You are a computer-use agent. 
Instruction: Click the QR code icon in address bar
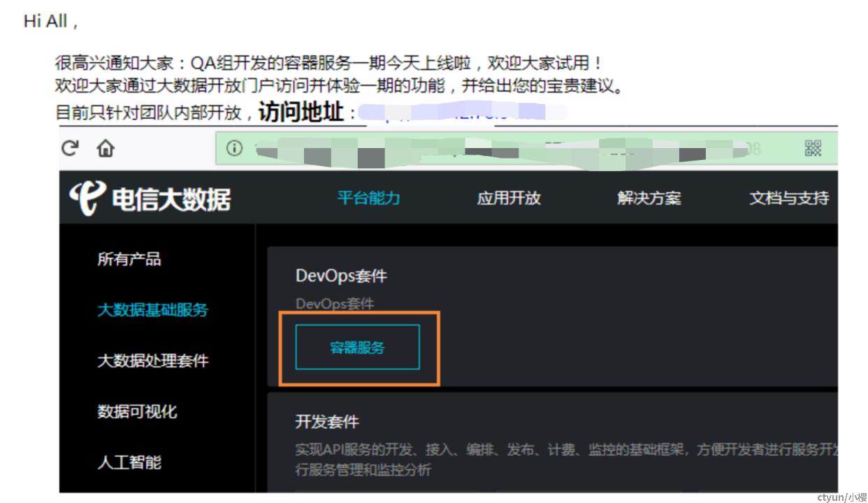click(x=813, y=148)
